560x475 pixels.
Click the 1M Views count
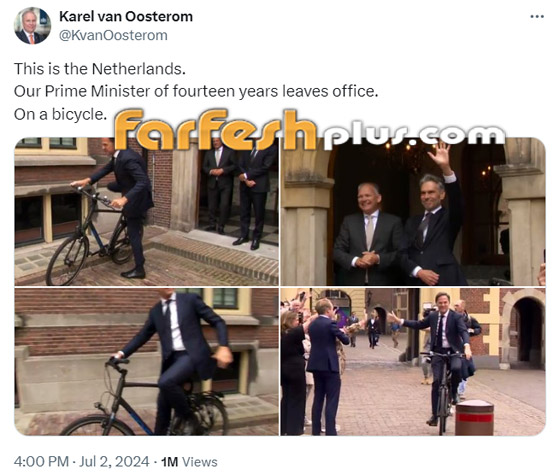[x=189, y=462]
